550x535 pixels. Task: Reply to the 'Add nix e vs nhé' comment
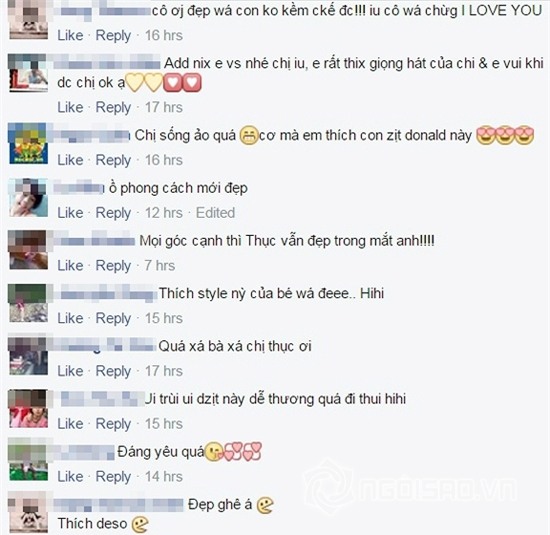coord(113,107)
